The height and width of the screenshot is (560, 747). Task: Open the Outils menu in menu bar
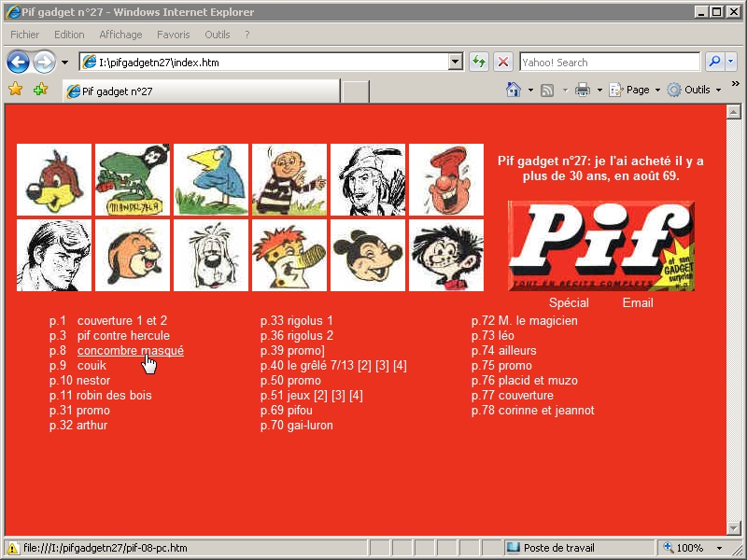[218, 35]
